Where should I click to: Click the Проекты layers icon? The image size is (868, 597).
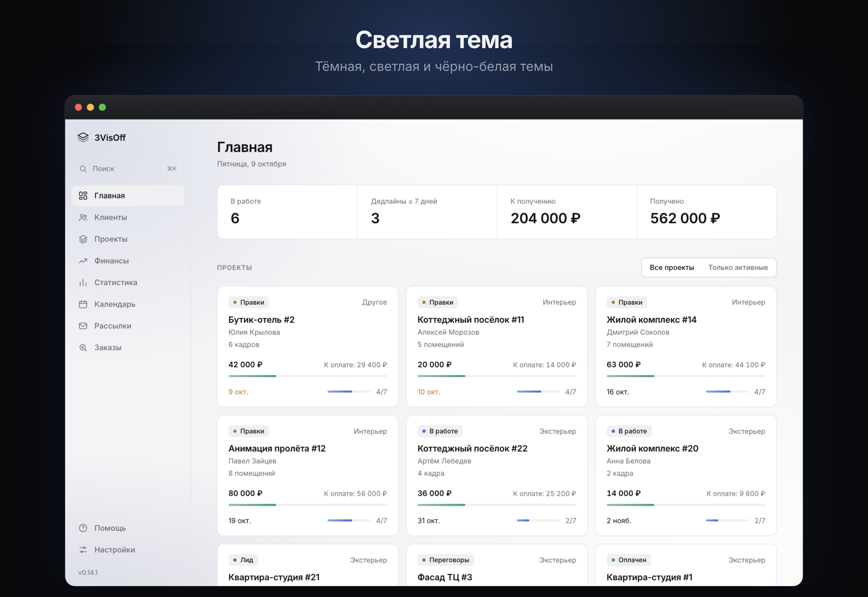83,239
